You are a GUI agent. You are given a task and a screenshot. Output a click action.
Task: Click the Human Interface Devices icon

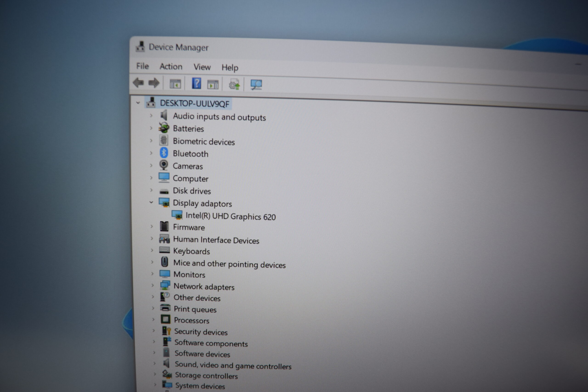[164, 239]
